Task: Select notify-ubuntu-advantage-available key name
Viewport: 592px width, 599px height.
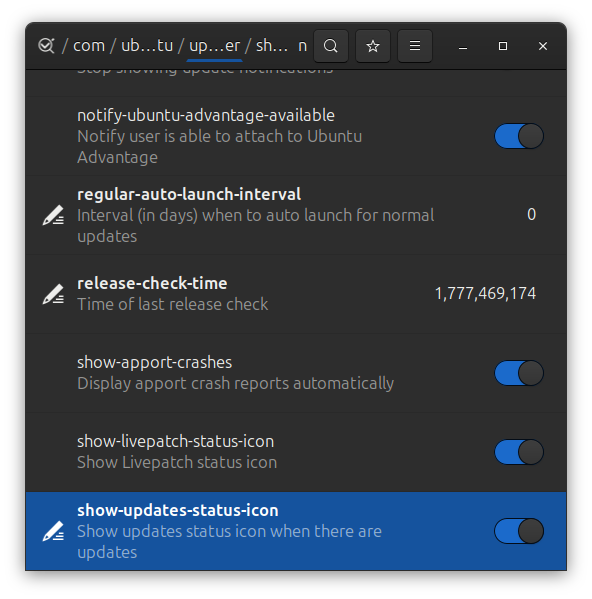Action: [205, 115]
